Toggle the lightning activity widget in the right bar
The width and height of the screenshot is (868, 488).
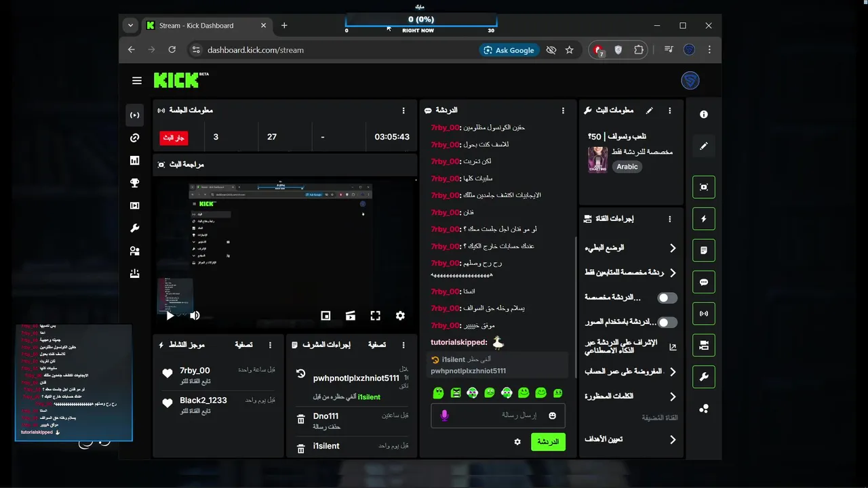pos(704,219)
